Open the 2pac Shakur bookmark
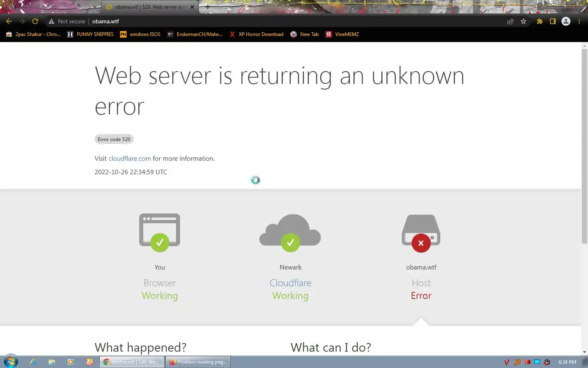 (x=33, y=34)
